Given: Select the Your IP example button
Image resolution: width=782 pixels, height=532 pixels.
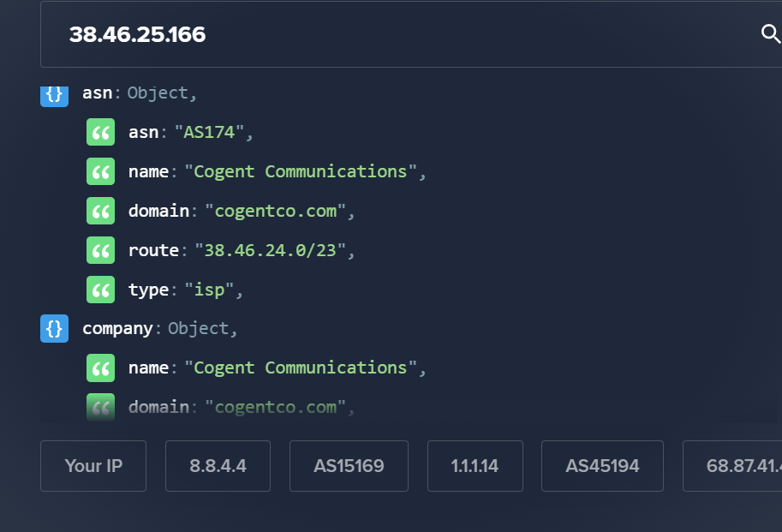Looking at the screenshot, I should (93, 466).
